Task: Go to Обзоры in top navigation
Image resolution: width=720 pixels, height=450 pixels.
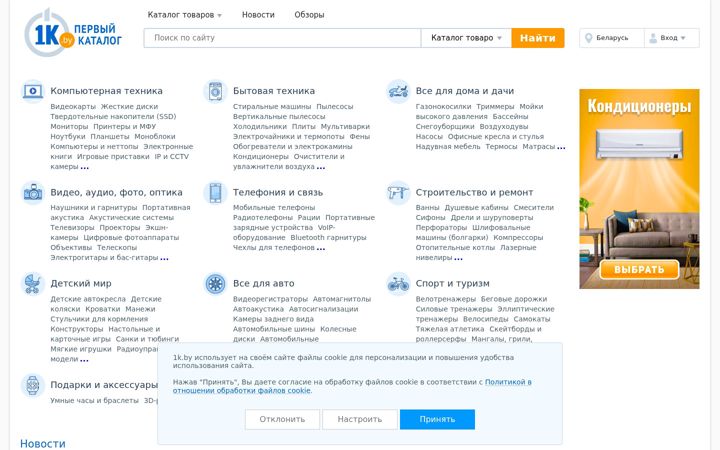Action: coord(309,15)
